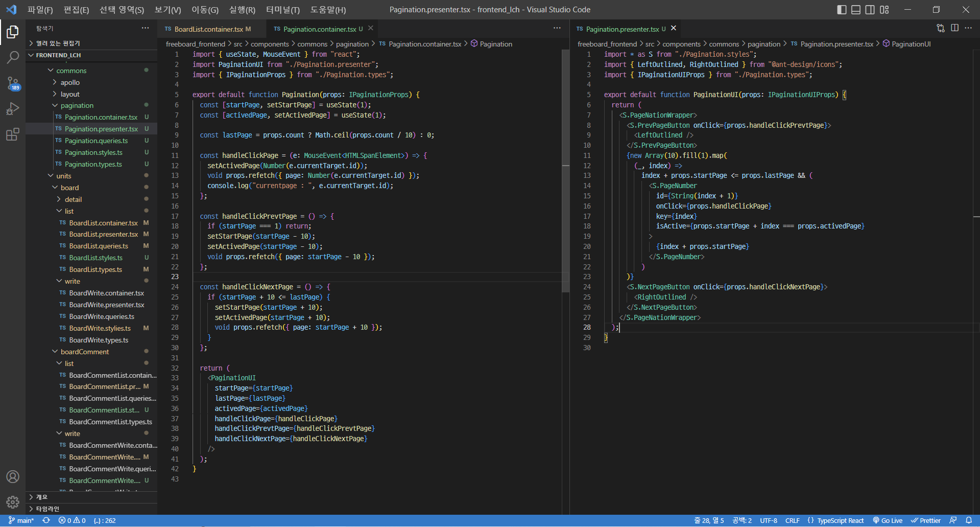Click Prettier status bar item
Viewport: 980px width, 527px height.
click(925, 520)
